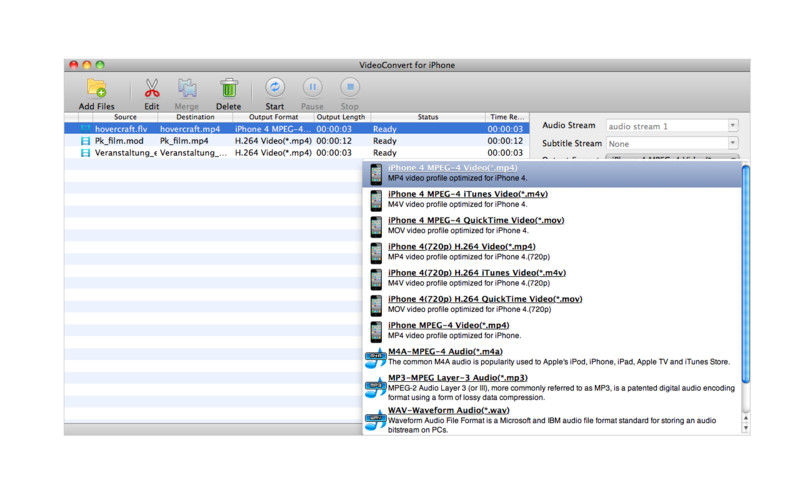Select the Edit scissors tool
This screenshot has height=500, width=800.
[152, 88]
